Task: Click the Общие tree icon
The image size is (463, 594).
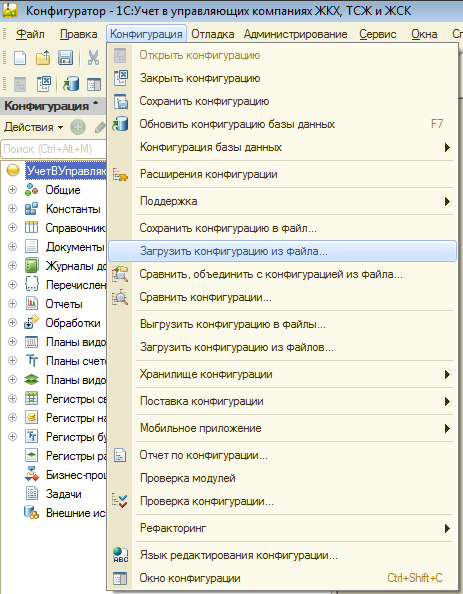Action: click(31, 189)
